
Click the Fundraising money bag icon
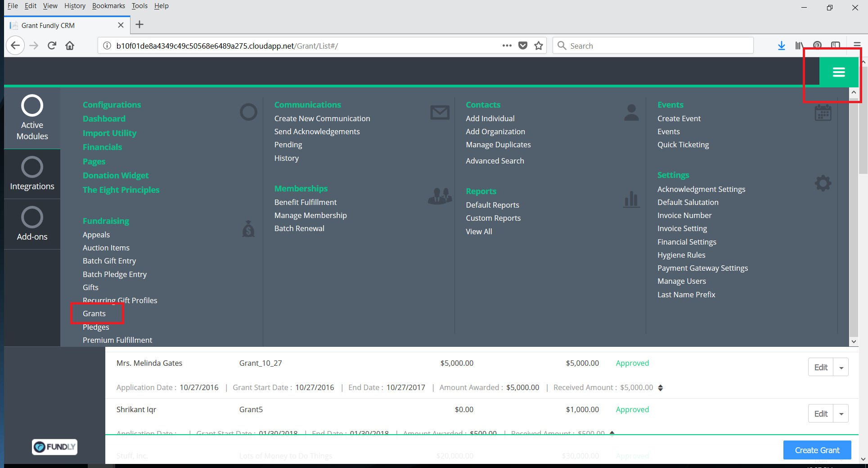pyautogui.click(x=248, y=229)
